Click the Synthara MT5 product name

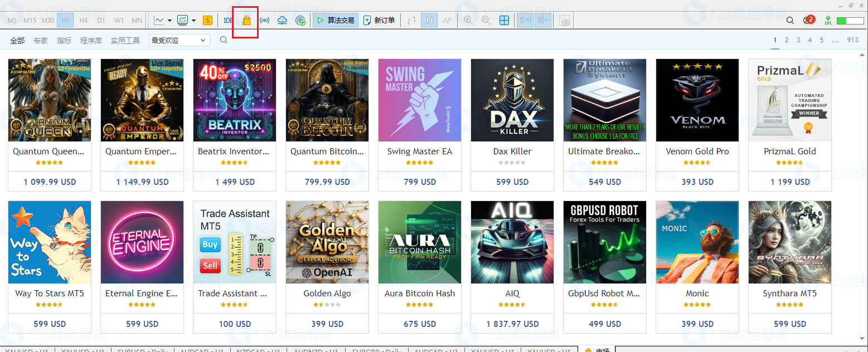[x=790, y=294]
